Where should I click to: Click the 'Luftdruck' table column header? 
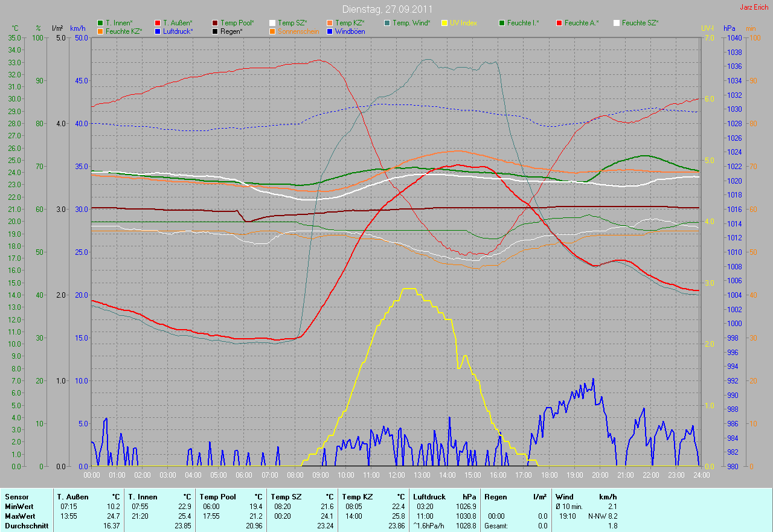click(x=429, y=497)
